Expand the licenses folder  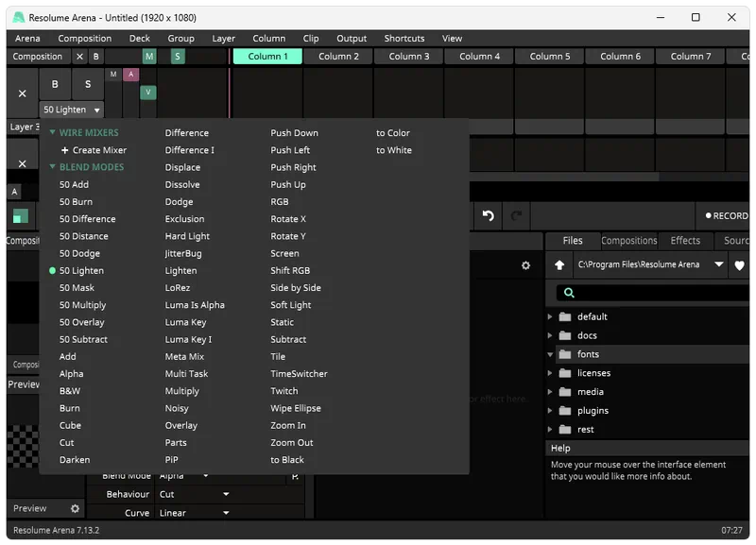click(x=550, y=373)
